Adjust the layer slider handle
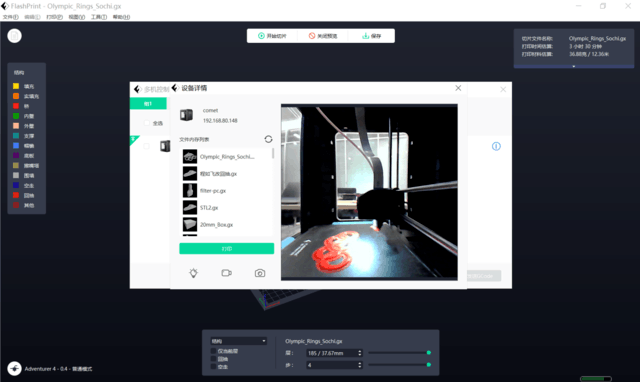Viewport: 640px width, 382px height. pos(429,353)
